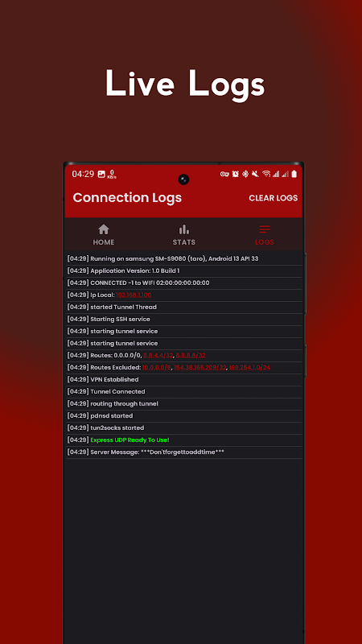Switch to the HOME tab label
Viewport: 362px width, 644px height.
(x=104, y=242)
